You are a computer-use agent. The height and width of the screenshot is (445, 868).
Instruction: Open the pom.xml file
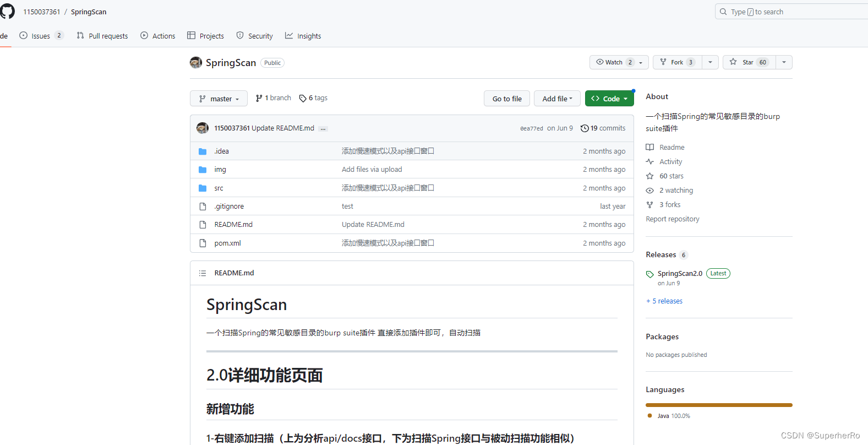point(227,243)
